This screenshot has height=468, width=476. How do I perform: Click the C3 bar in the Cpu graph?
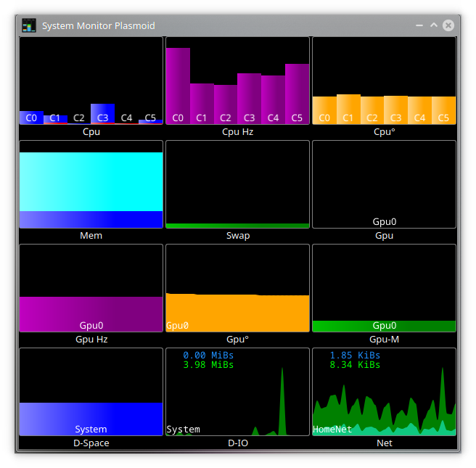(102, 114)
